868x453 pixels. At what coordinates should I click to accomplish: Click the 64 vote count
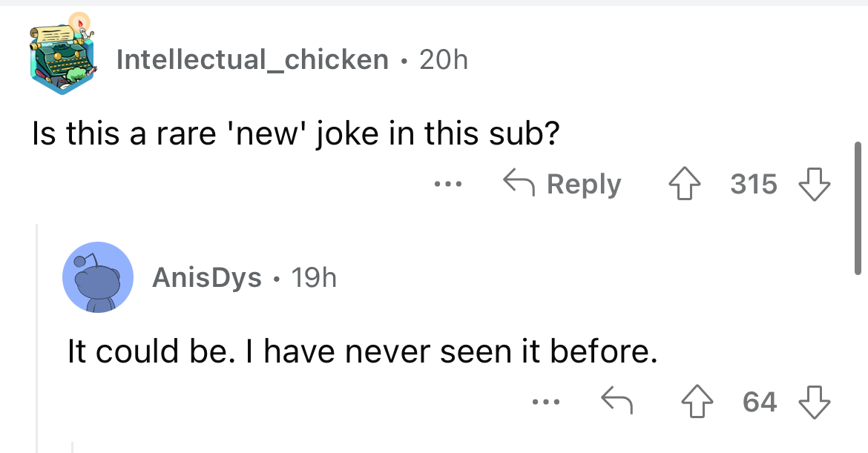[x=760, y=403]
